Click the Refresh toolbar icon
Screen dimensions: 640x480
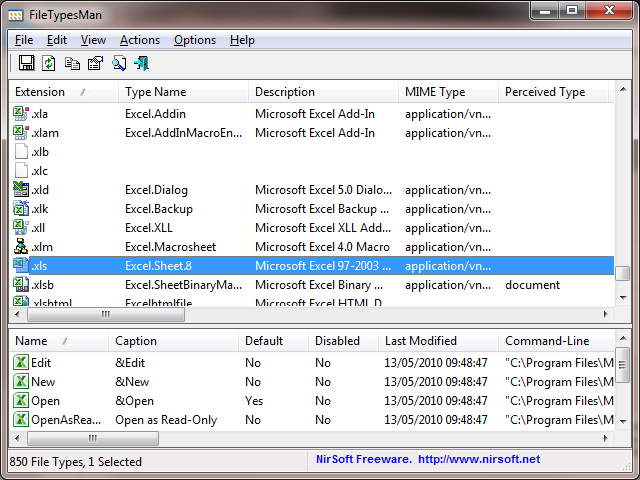point(49,63)
